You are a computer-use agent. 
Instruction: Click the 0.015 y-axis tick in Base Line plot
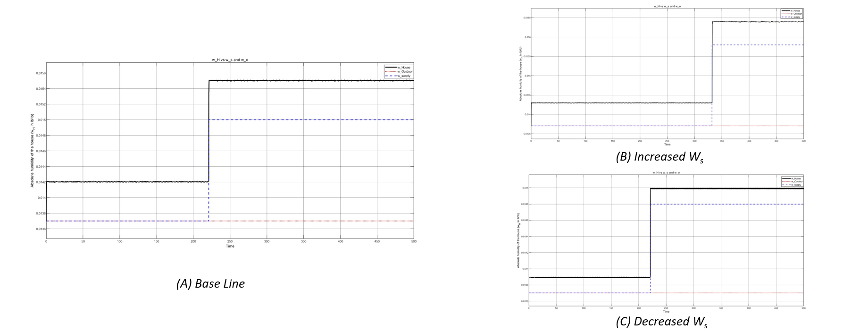pyautogui.click(x=42, y=120)
